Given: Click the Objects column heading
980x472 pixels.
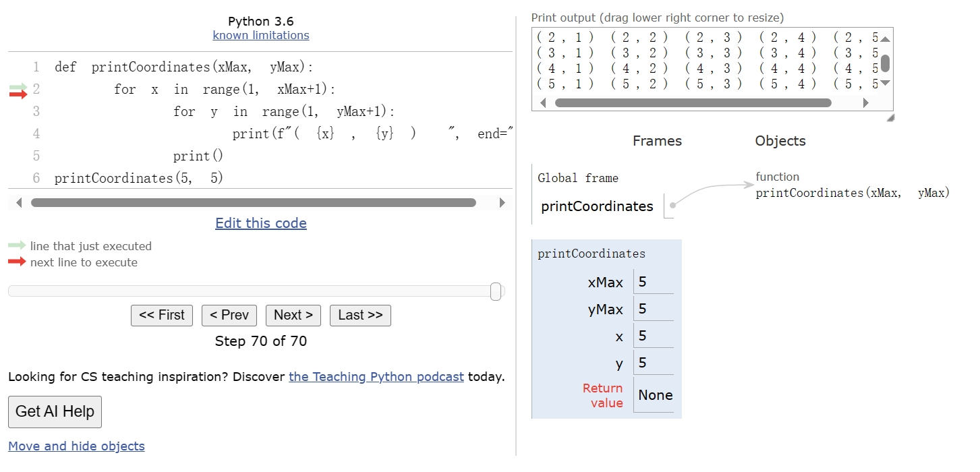Looking at the screenshot, I should (780, 141).
